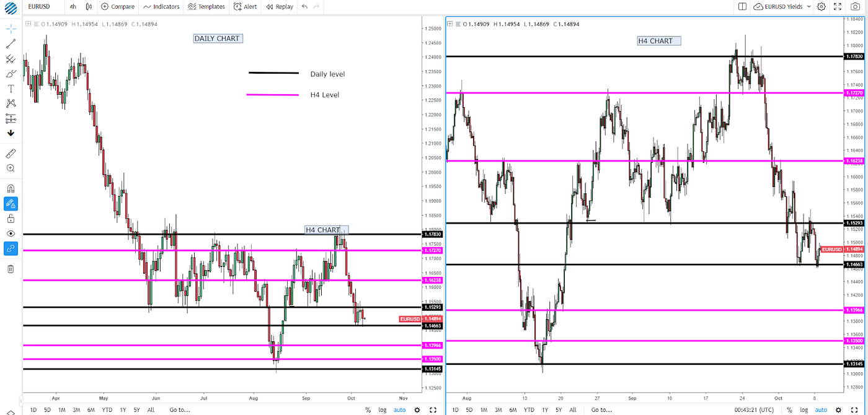Screen dimensions: 868x415
Task: Click the trash icon to remove drawings
Action: click(x=11, y=268)
